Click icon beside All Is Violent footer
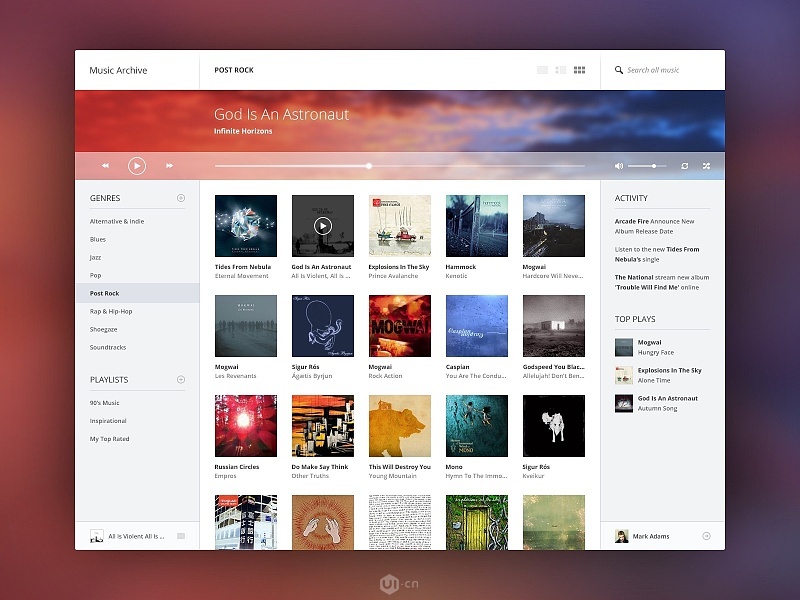 pos(181,536)
